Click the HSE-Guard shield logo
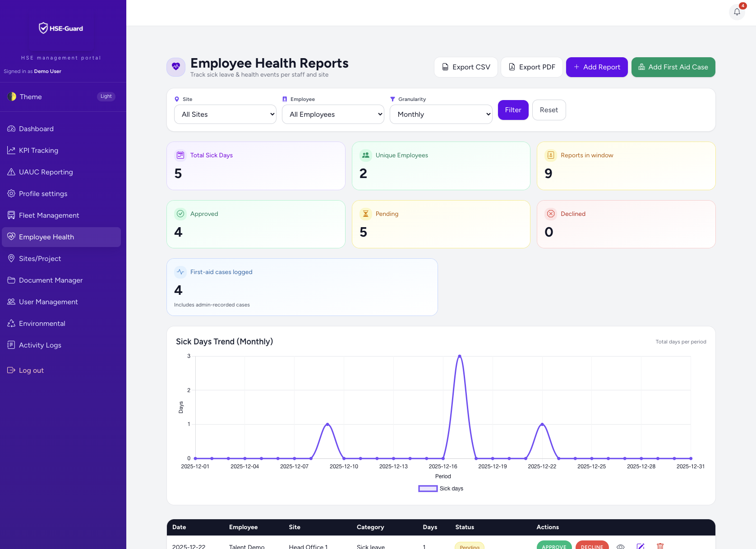This screenshot has width=756, height=549. tap(43, 28)
